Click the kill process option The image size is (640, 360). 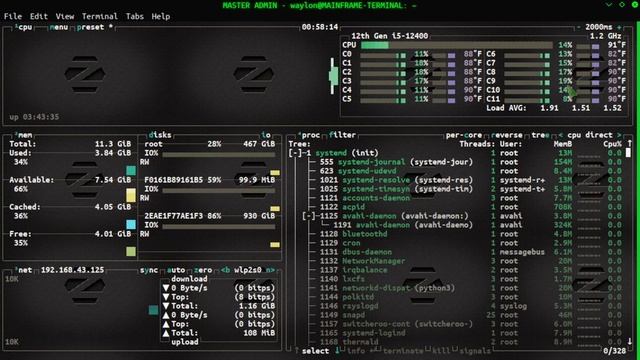click(441, 351)
